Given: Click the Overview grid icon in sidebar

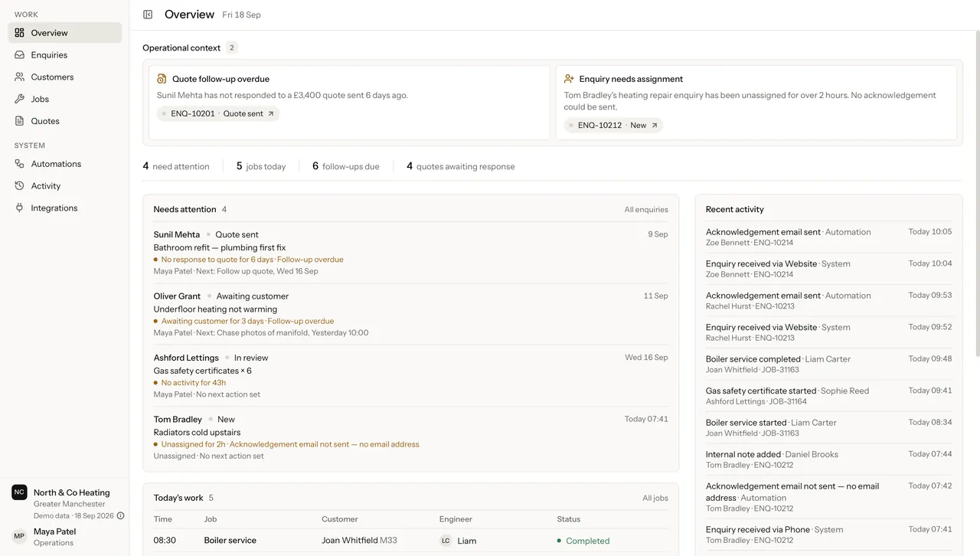Looking at the screenshot, I should (20, 33).
